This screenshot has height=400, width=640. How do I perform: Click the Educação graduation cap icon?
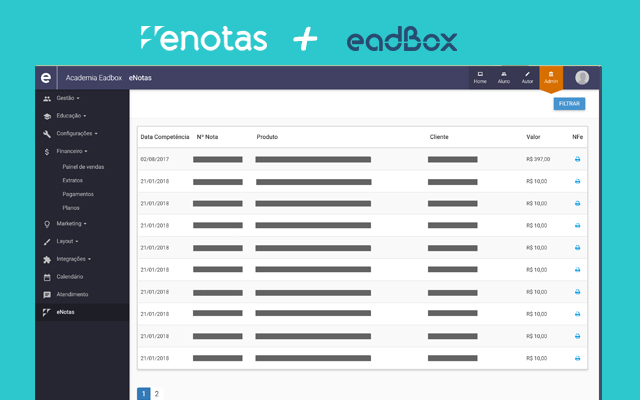47,116
